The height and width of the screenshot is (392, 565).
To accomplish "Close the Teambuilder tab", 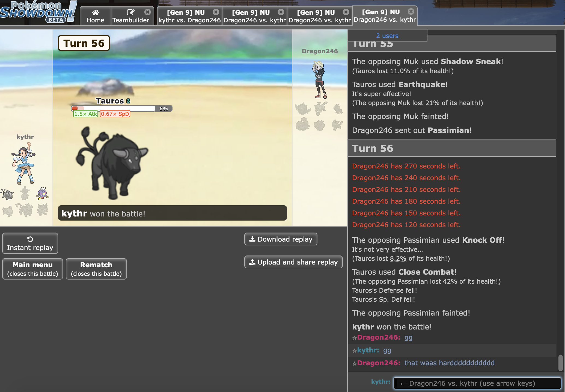I will (148, 12).
